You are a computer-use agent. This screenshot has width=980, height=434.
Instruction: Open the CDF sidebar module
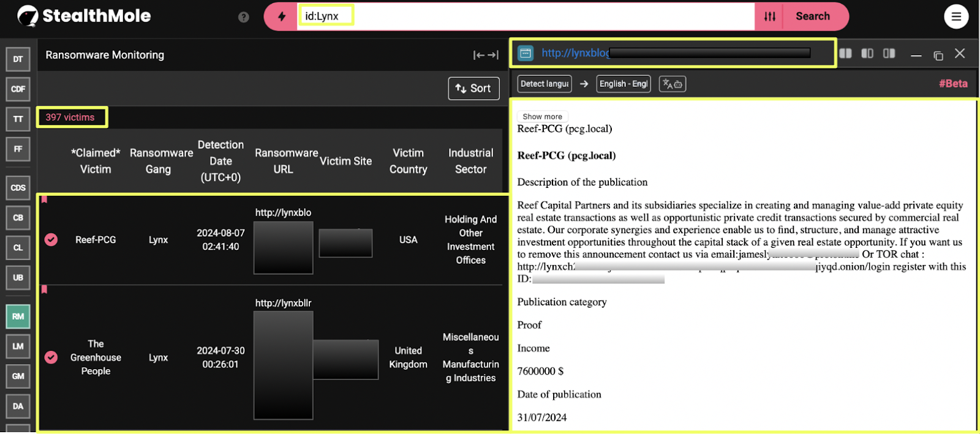[18, 89]
